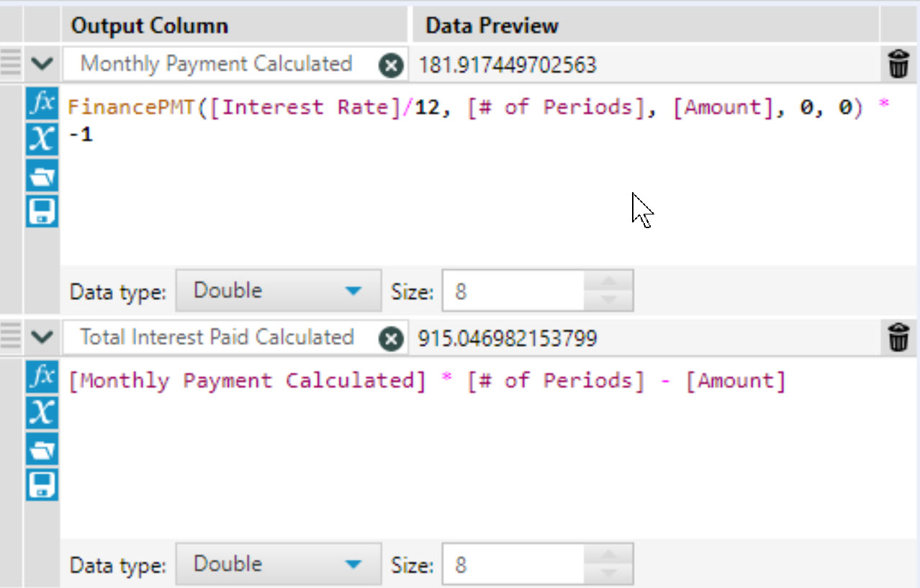Screen dimensions: 920x588
Task: Open a saved expression for Total Interest formula
Action: 41,449
